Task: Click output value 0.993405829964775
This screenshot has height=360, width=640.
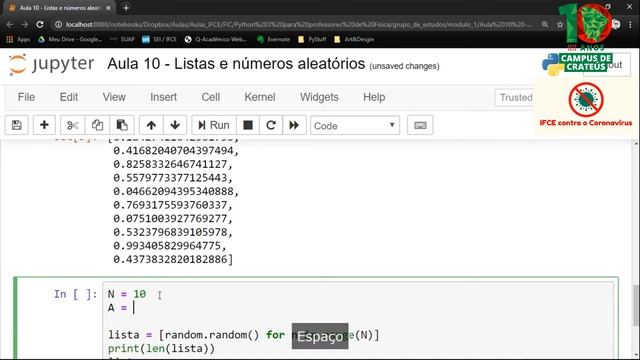Action: 169,246
